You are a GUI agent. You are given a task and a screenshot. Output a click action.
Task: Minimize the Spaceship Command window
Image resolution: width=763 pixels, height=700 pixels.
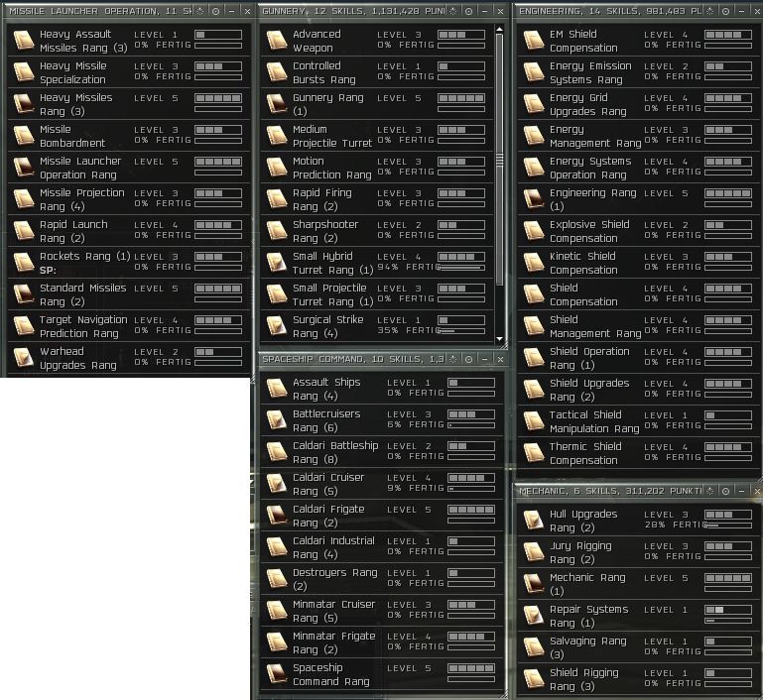(x=484, y=359)
